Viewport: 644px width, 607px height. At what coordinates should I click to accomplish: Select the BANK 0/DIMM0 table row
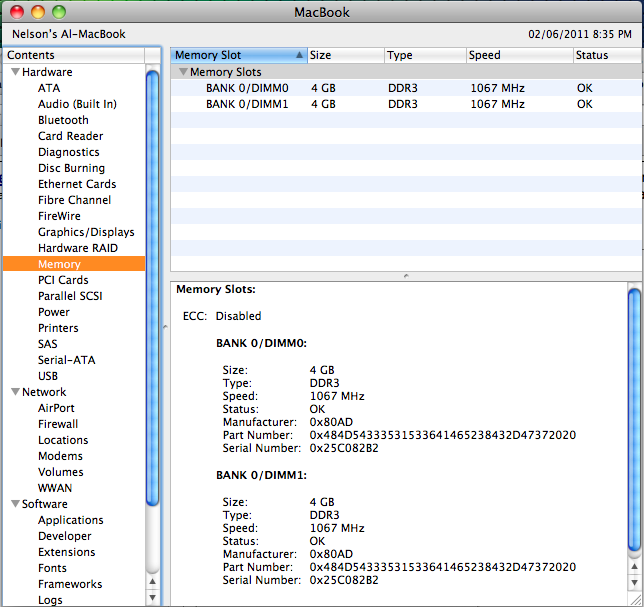(406, 88)
